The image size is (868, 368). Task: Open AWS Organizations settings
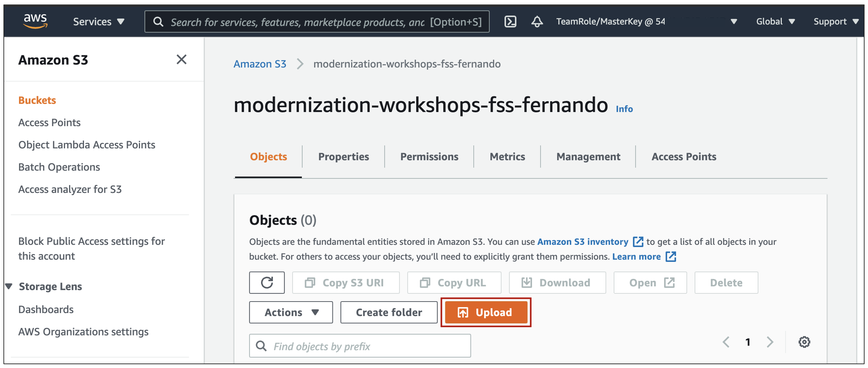pyautogui.click(x=83, y=332)
